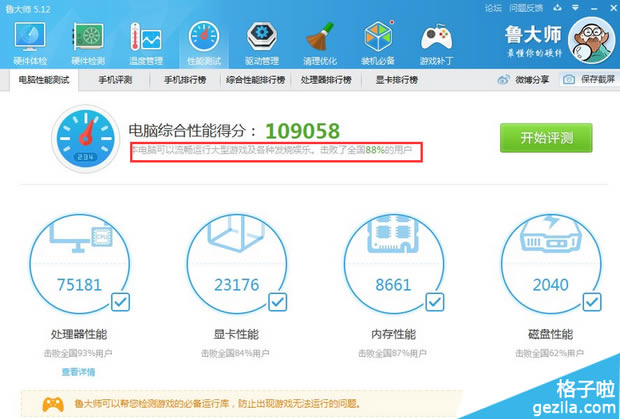Minimize the 鲁大师 window
The width and height of the screenshot is (620, 419).
click(594, 8)
